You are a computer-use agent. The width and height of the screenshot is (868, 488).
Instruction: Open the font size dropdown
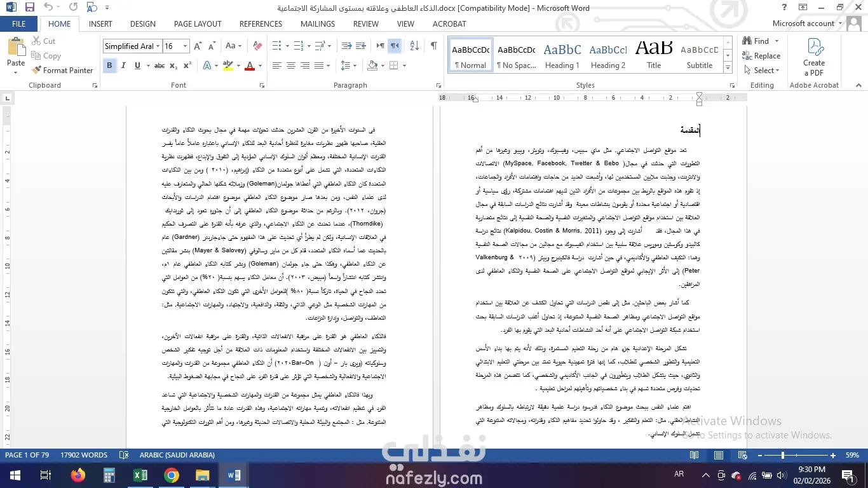point(186,46)
